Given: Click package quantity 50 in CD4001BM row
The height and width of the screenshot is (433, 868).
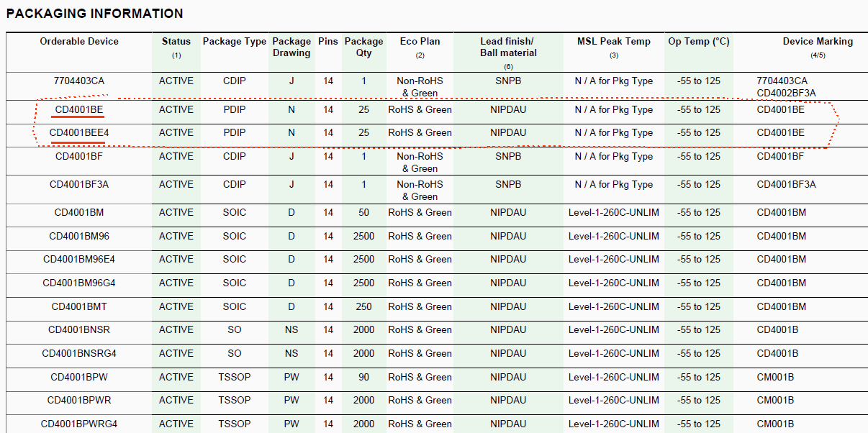Looking at the screenshot, I should click(364, 213).
